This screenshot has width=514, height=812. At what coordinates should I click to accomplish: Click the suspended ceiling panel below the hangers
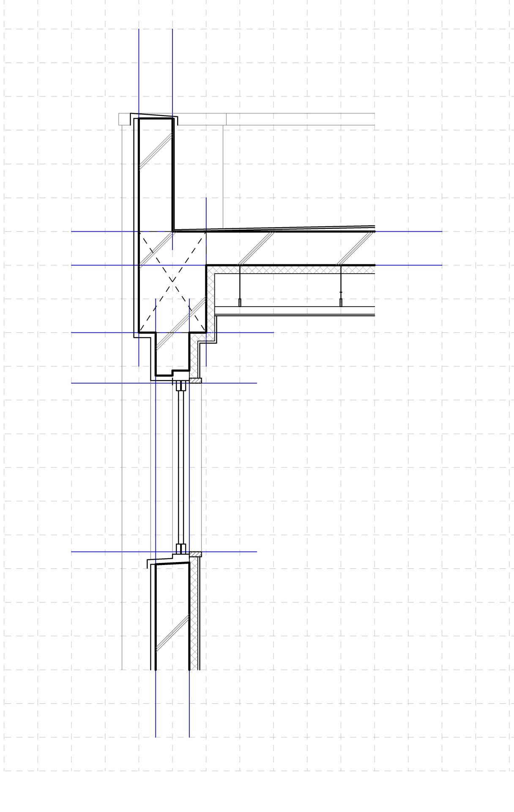pyautogui.click(x=292, y=311)
